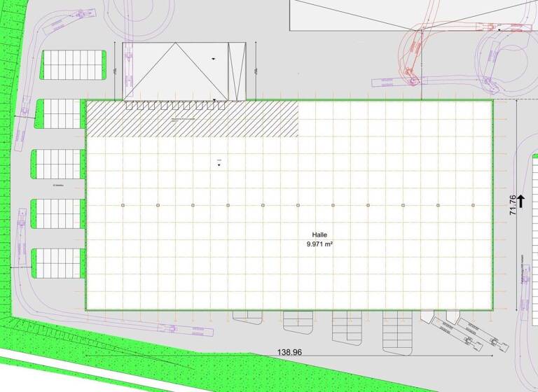Click the black north arrow beside 71.76
Image resolution: width=538 pixels, height=392 pixels.
(521, 202)
